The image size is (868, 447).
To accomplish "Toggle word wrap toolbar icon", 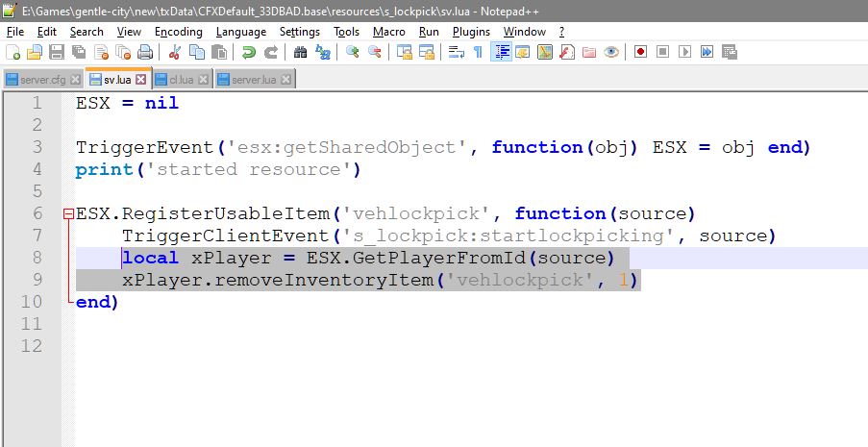I will click(x=457, y=53).
